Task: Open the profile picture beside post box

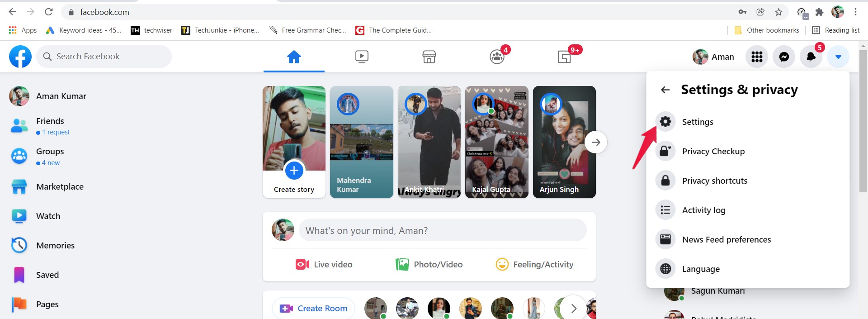Action: pyautogui.click(x=283, y=230)
